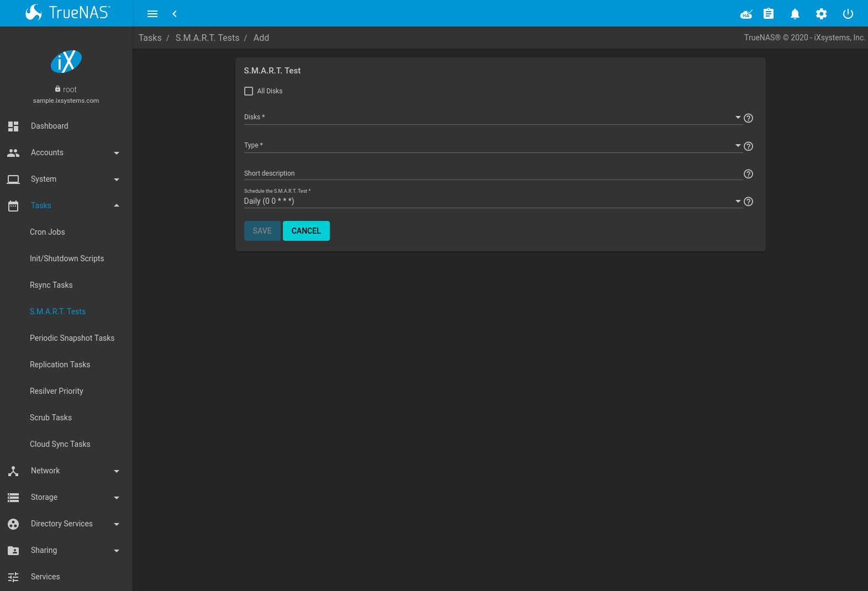Expand the Directory Services menu arrow
This screenshot has width=868, height=591.
click(117, 524)
